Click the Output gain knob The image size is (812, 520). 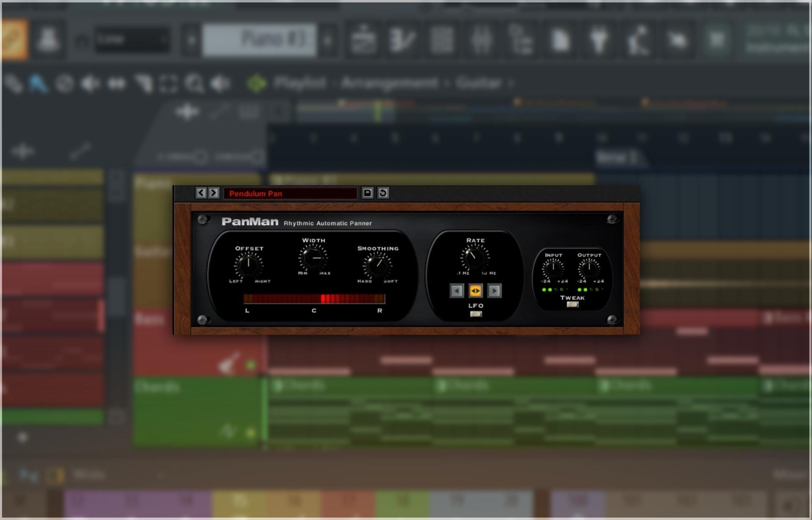click(589, 268)
